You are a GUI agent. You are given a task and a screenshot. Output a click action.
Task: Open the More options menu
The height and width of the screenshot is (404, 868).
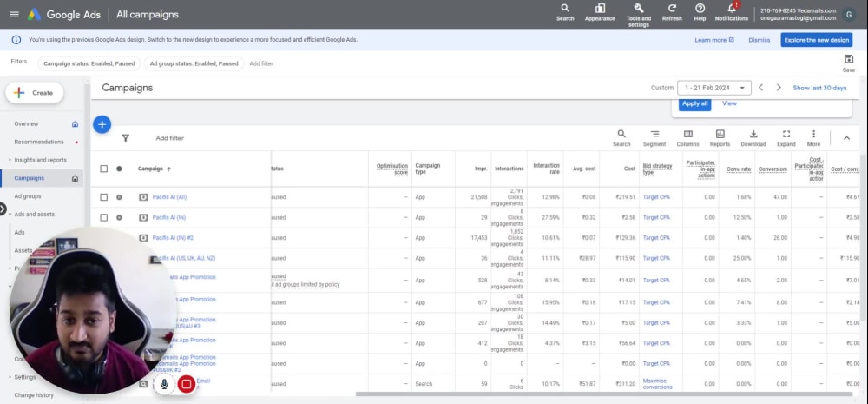pos(813,138)
